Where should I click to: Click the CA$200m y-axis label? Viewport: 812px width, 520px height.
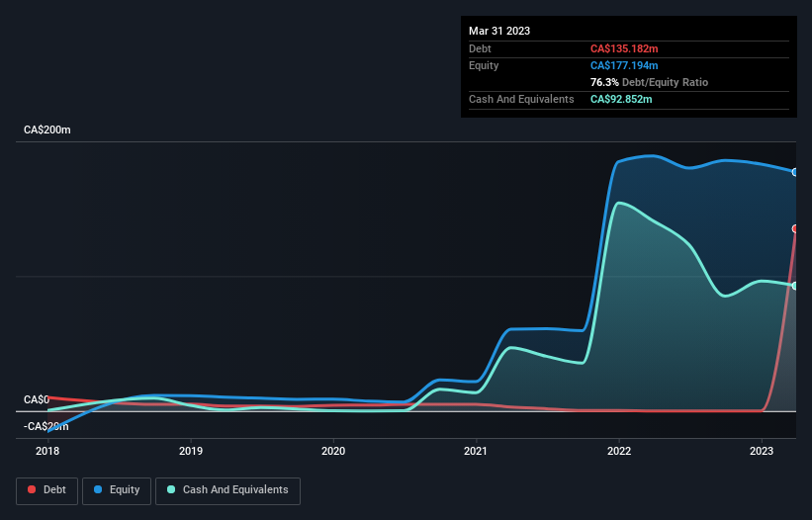click(x=47, y=130)
